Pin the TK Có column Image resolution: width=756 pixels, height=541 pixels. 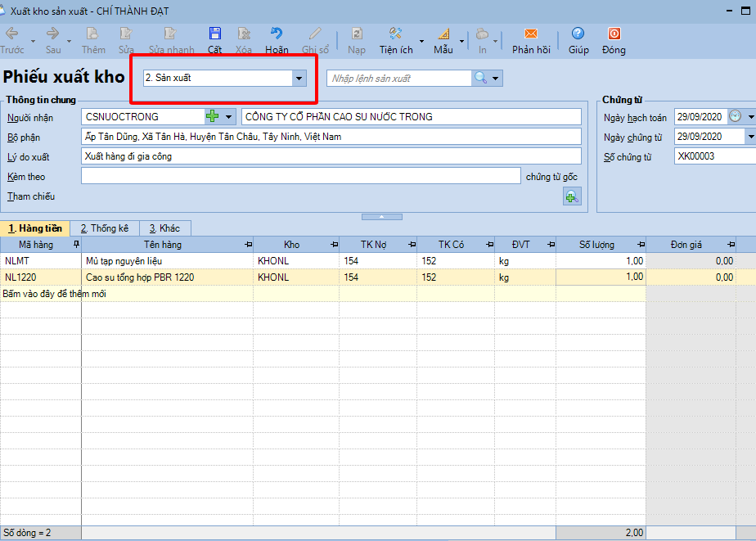[490, 245]
